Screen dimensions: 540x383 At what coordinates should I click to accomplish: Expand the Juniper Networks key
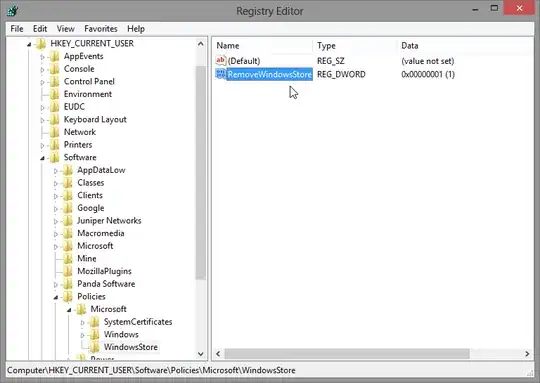56,221
